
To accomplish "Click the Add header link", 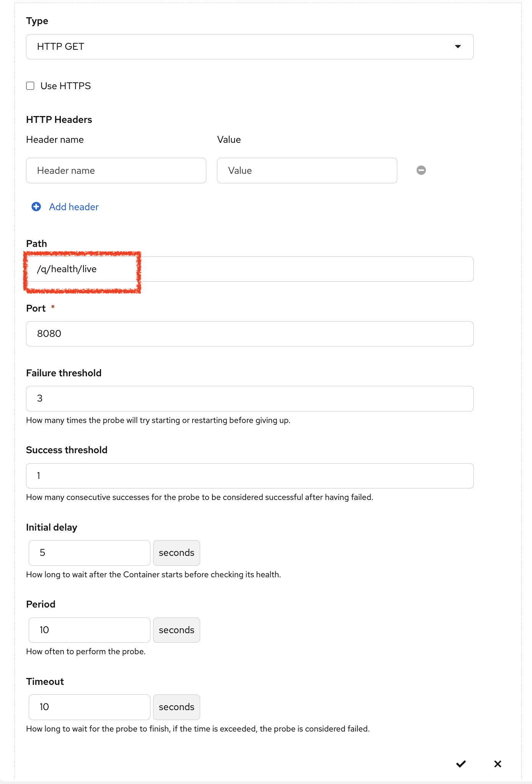I will tap(74, 207).
